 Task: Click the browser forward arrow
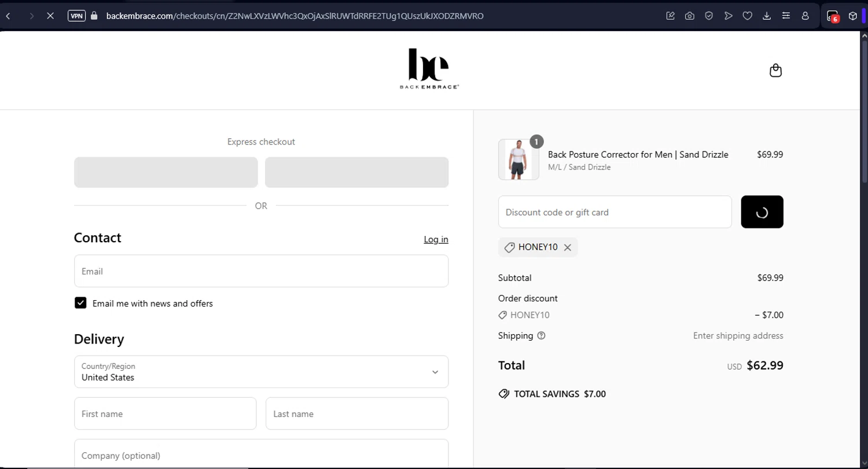pos(31,16)
